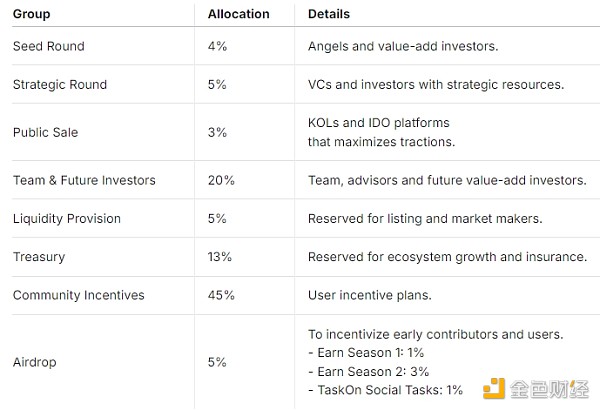600x410 pixels.
Task: Click the Public Sale group name
Action: click(45, 132)
